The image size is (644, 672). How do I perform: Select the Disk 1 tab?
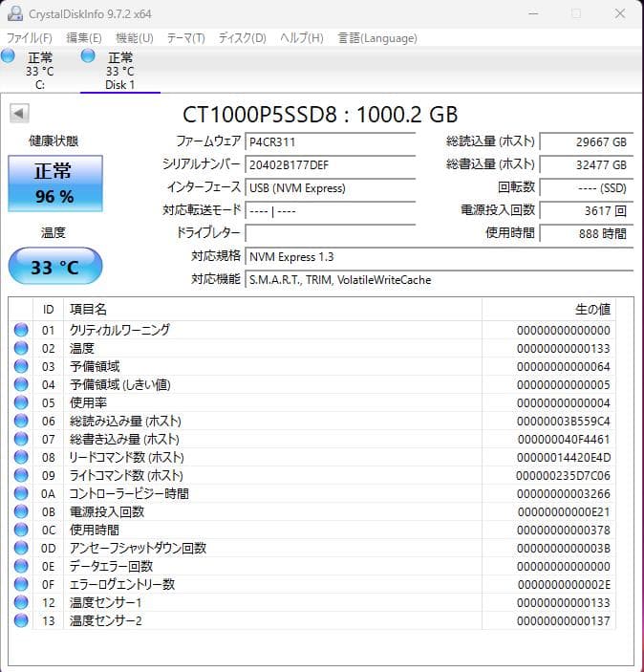120,71
